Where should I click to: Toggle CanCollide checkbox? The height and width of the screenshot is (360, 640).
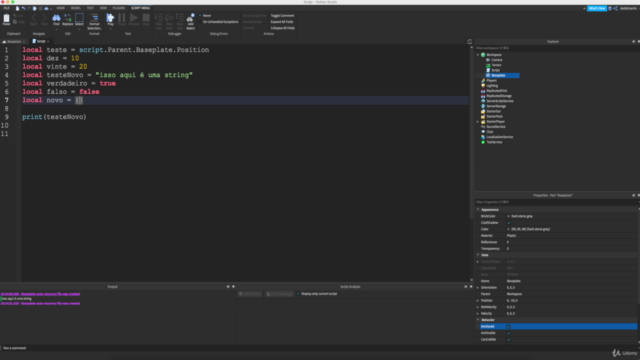(509, 340)
